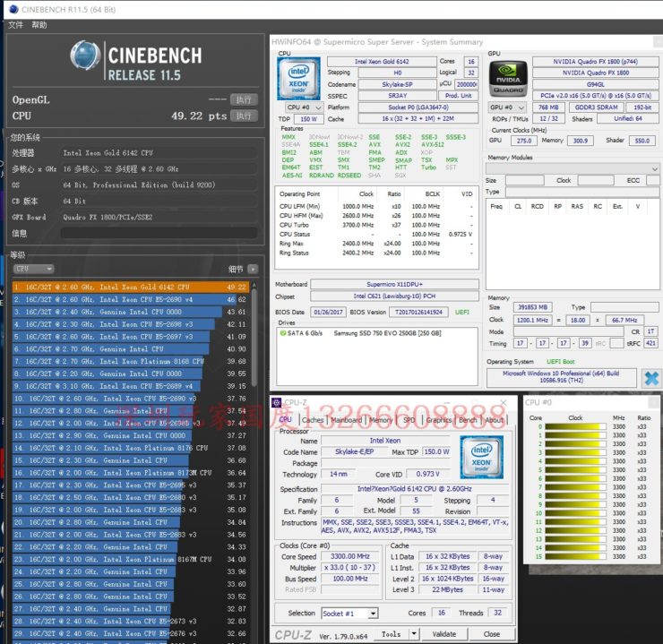663x644 pixels.
Task: Switch to the CPU tab in CPU-Z
Action: click(x=286, y=419)
